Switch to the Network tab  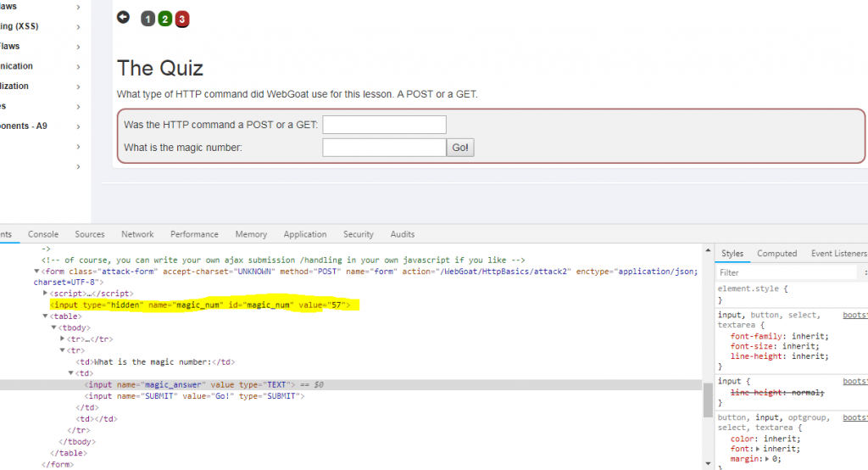pos(138,234)
